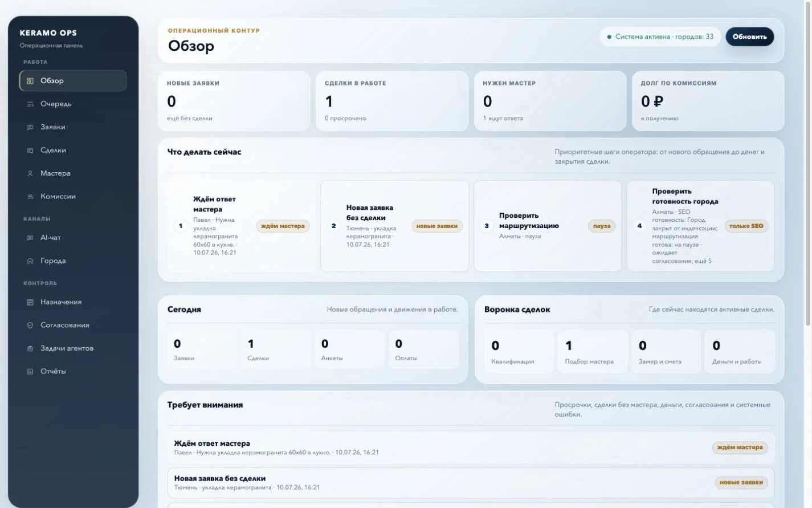812x508 pixels.
Task: Click the Задачи агентов icon
Action: [x=30, y=348]
